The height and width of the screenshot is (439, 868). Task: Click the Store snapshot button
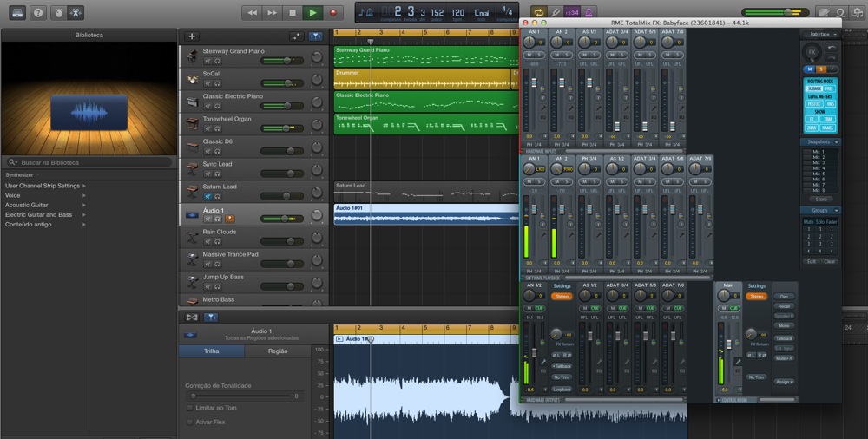820,200
